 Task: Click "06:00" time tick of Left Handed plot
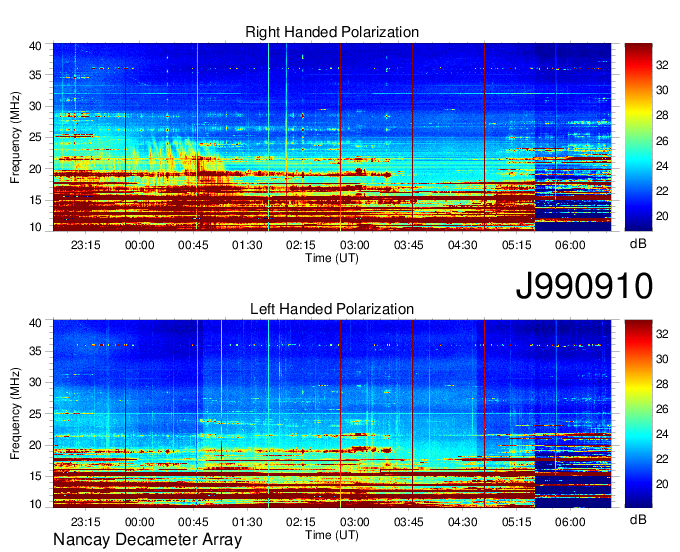pyautogui.click(x=570, y=522)
